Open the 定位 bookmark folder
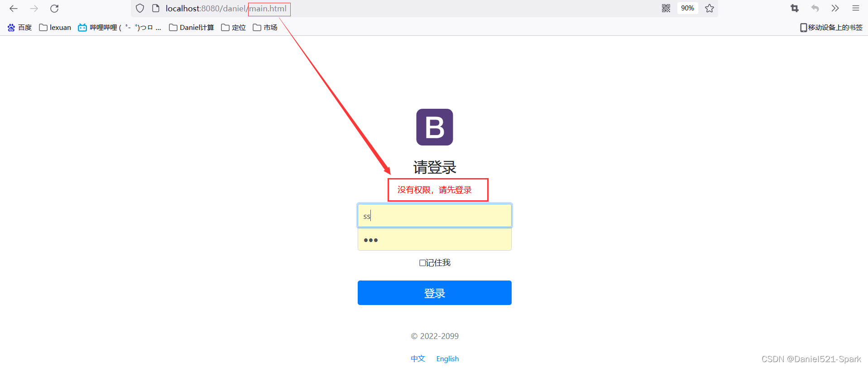The width and height of the screenshot is (868, 368). 234,28
